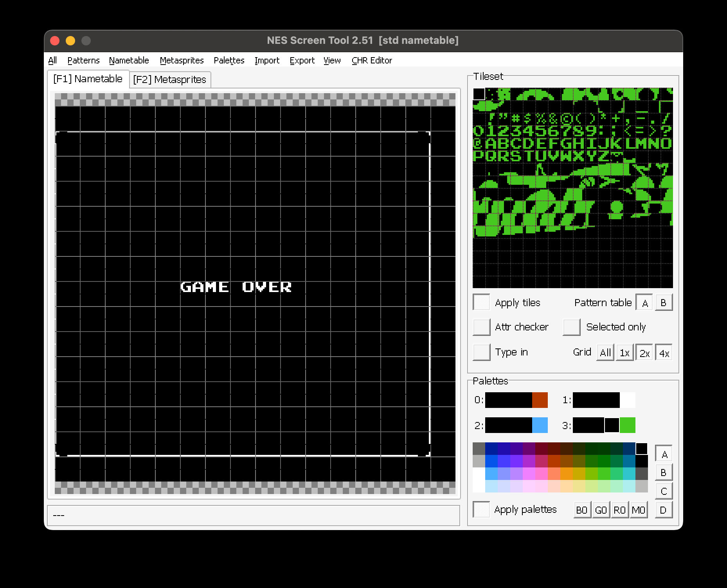Choose the letter O tile in the tileset
Screen dimensions: 727x588
pos(666,144)
